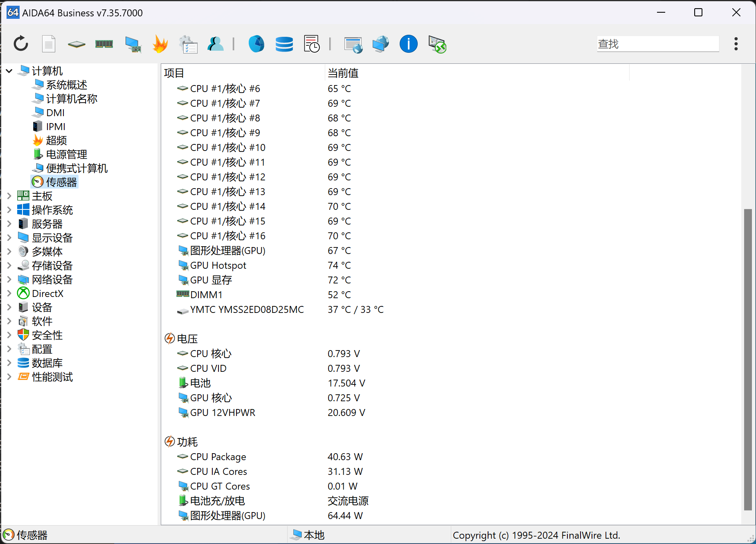Select 系统概述 in the tree
The height and width of the screenshot is (544, 756).
(66, 85)
